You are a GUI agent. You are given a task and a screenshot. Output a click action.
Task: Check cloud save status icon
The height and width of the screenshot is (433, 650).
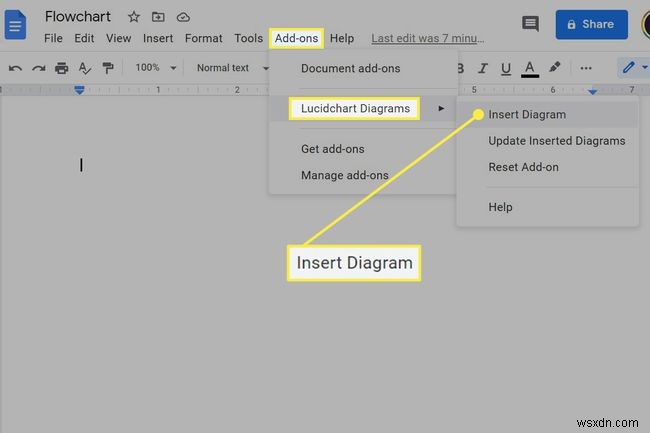[183, 17]
